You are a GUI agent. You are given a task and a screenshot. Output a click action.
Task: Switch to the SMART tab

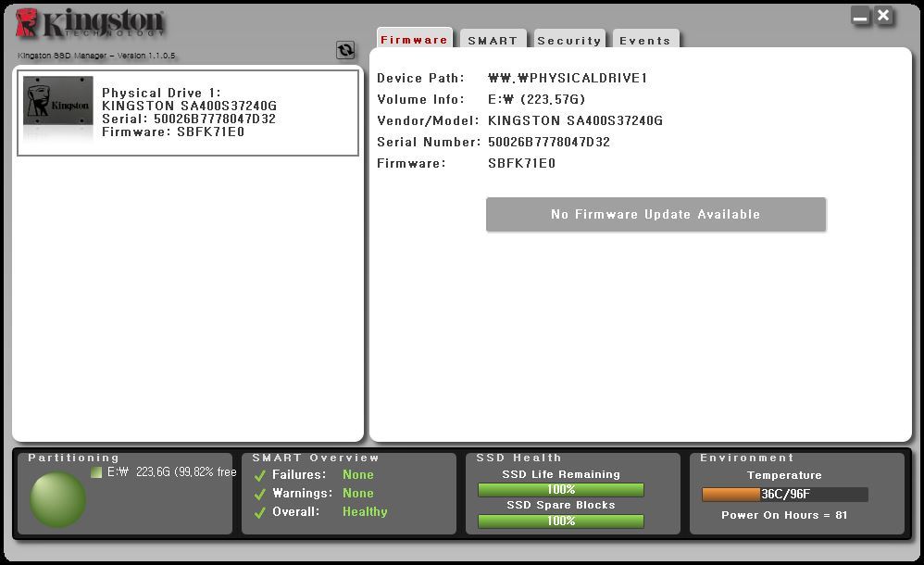point(493,40)
